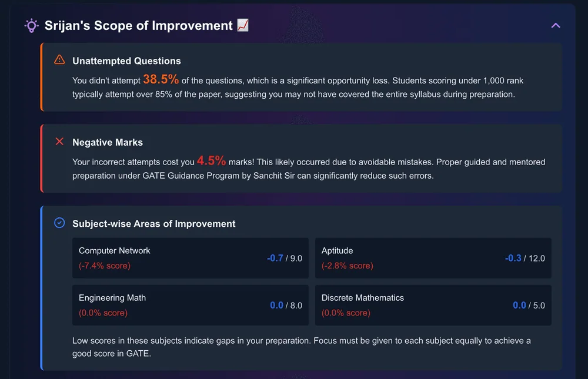588x379 pixels.
Task: Click the (-7.4% score) label
Action: pyautogui.click(x=105, y=266)
